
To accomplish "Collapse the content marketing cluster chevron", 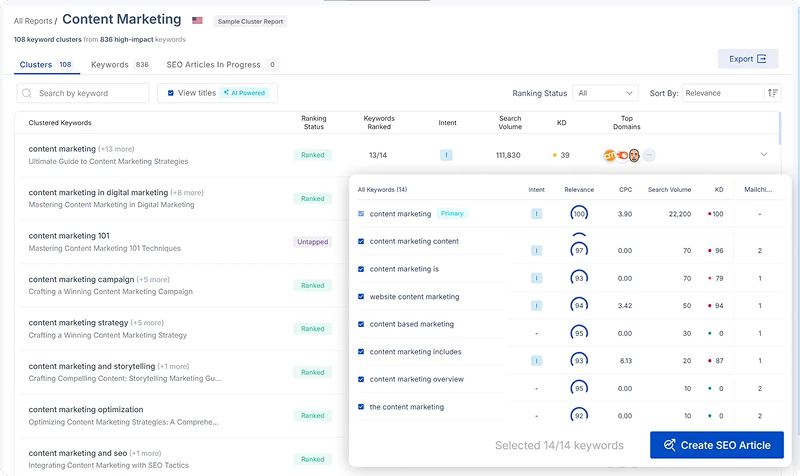I will click(763, 154).
